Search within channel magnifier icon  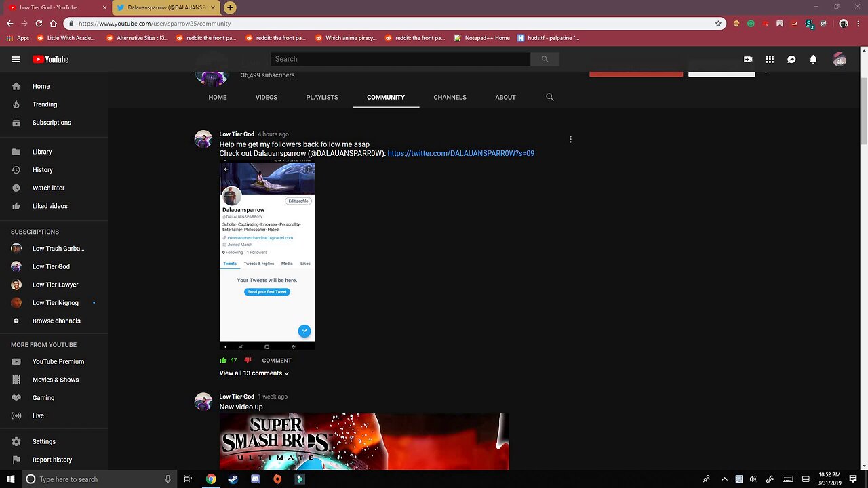click(x=550, y=97)
